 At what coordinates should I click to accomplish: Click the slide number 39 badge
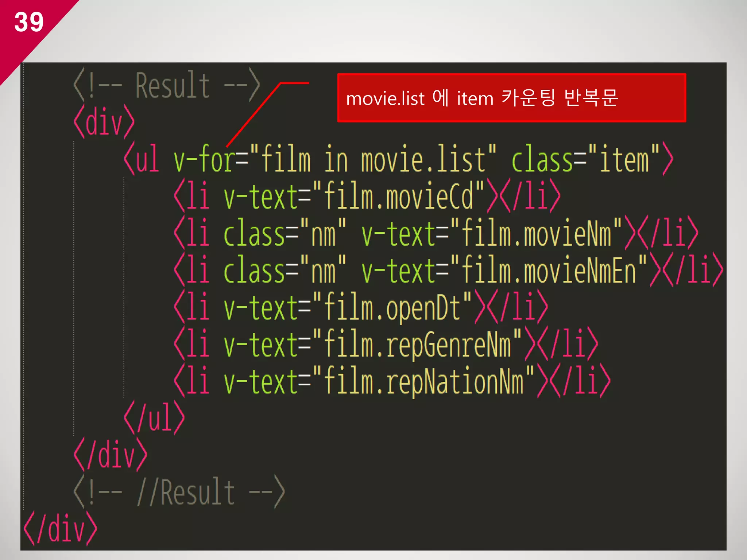click(x=29, y=22)
